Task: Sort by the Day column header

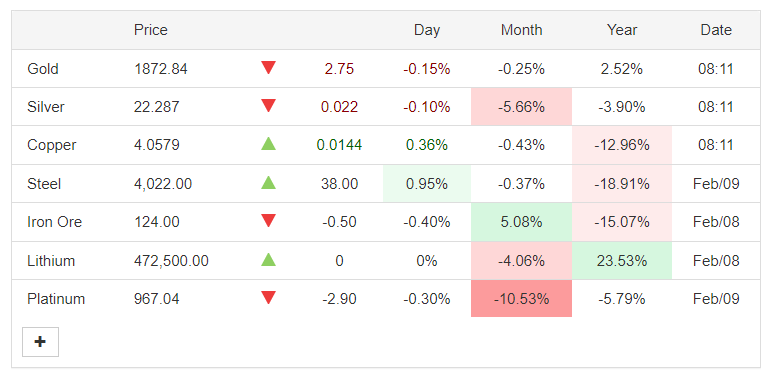Action: (427, 30)
